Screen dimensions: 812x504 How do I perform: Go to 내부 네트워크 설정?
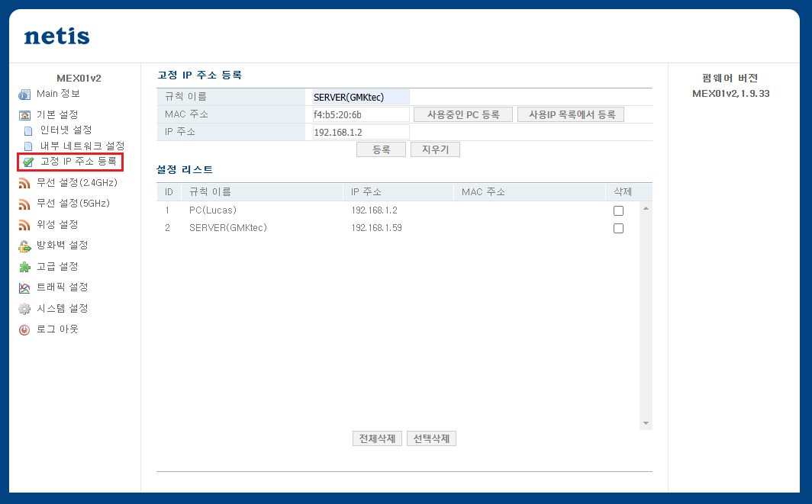82,146
